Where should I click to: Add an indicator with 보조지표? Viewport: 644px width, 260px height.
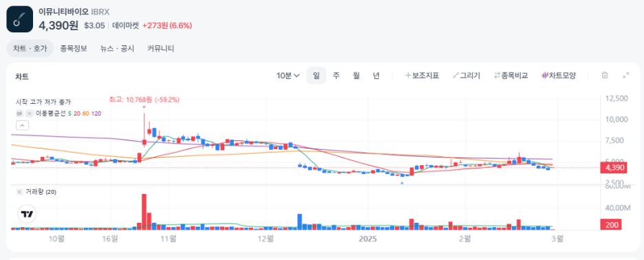point(422,76)
